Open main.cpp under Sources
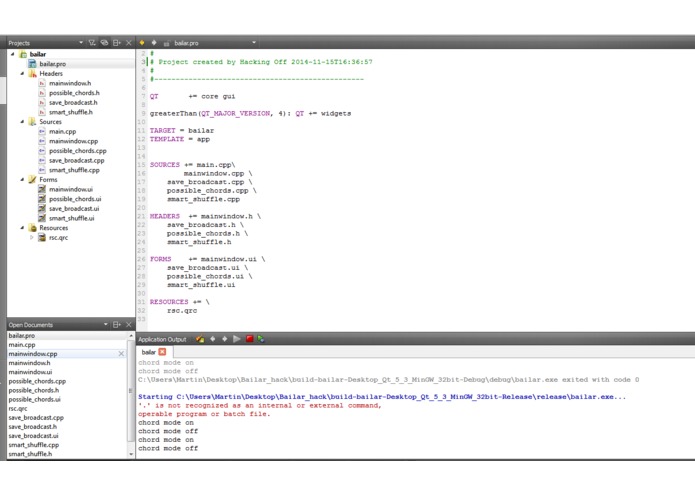 [62, 131]
